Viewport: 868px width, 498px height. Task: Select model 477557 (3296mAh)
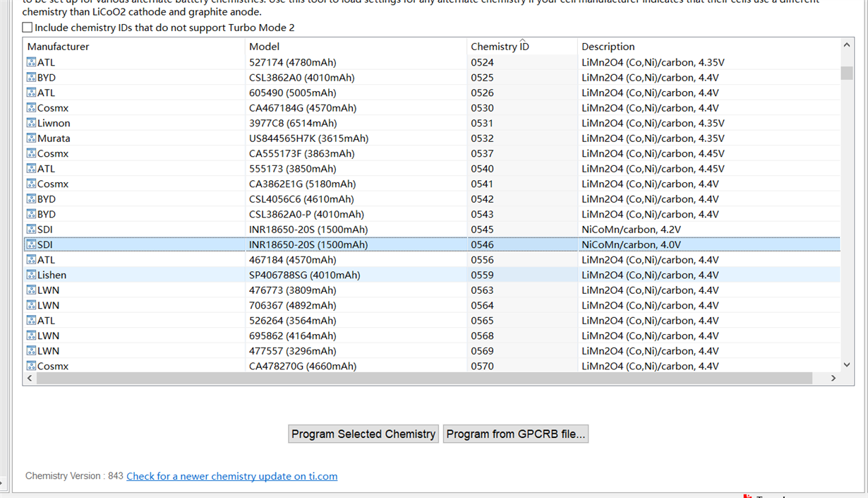click(293, 351)
